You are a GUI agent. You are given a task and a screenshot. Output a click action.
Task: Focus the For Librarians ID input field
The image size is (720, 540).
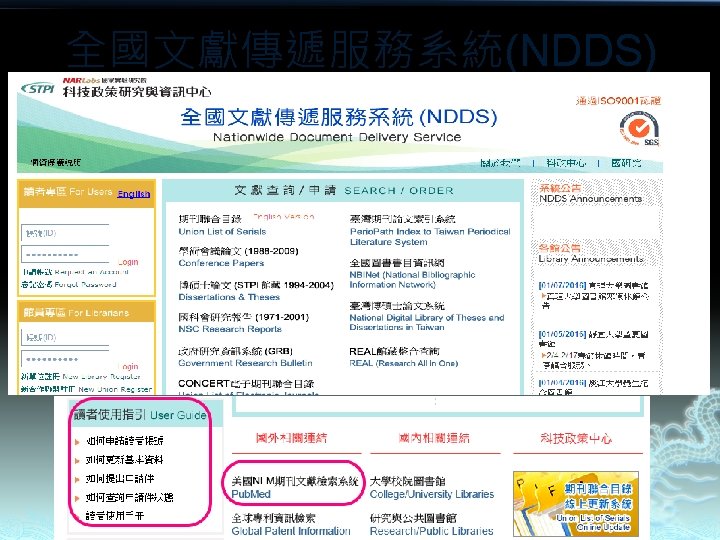pos(65,338)
